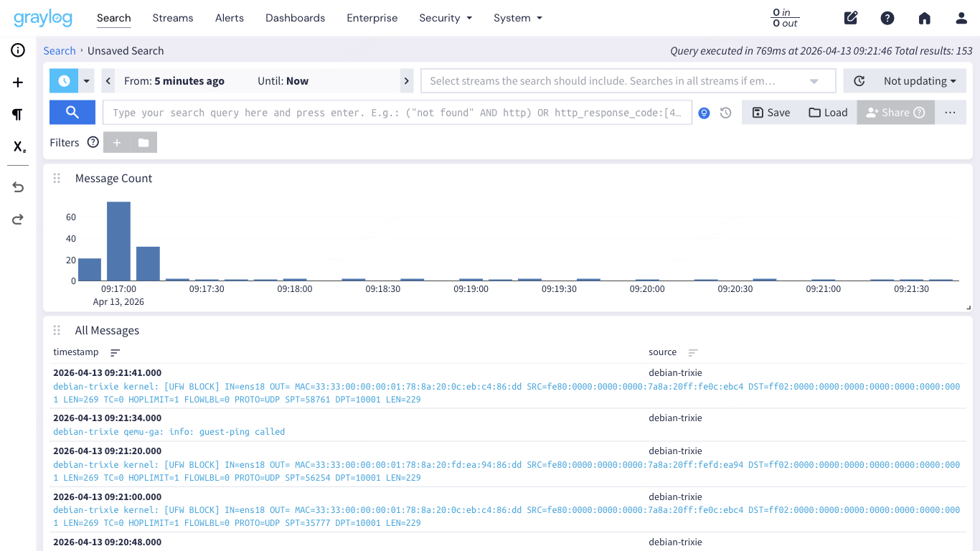Open the streams selection dropdown
Image resolution: width=980 pixels, height=551 pixels.
coord(814,80)
